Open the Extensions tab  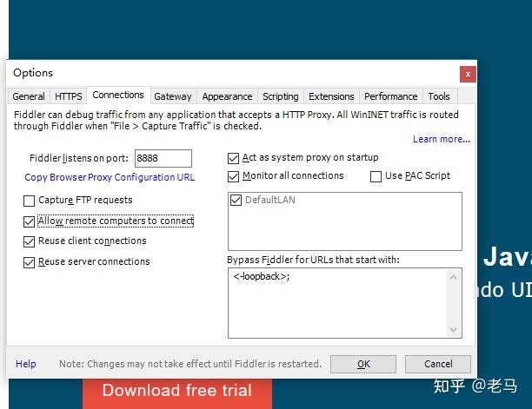(331, 96)
